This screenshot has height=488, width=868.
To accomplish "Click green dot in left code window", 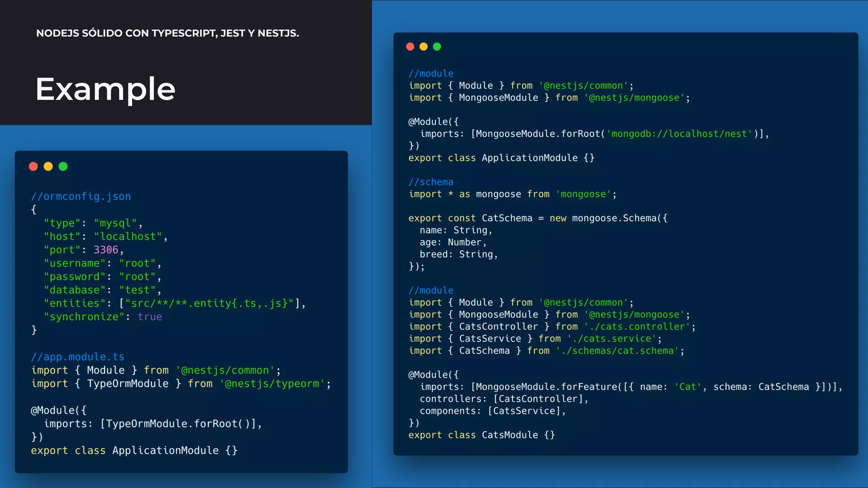I will pos(63,166).
